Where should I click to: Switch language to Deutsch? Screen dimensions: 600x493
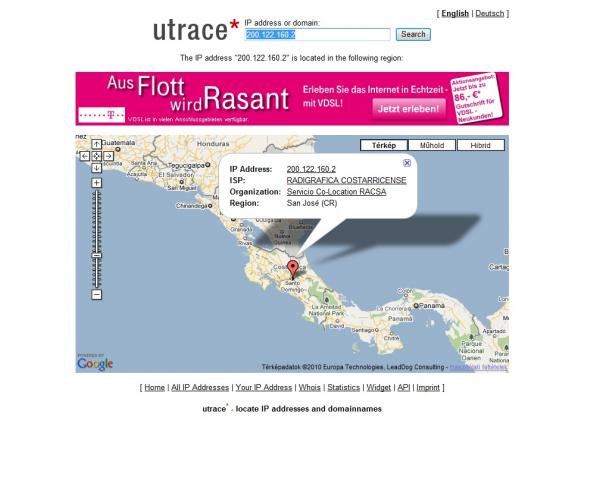(x=489, y=14)
